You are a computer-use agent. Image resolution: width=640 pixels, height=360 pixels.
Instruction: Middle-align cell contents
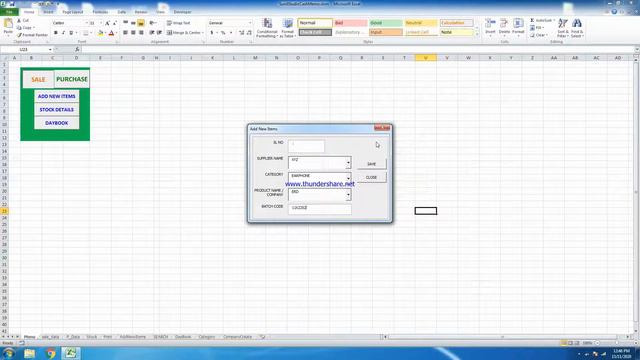(133, 23)
